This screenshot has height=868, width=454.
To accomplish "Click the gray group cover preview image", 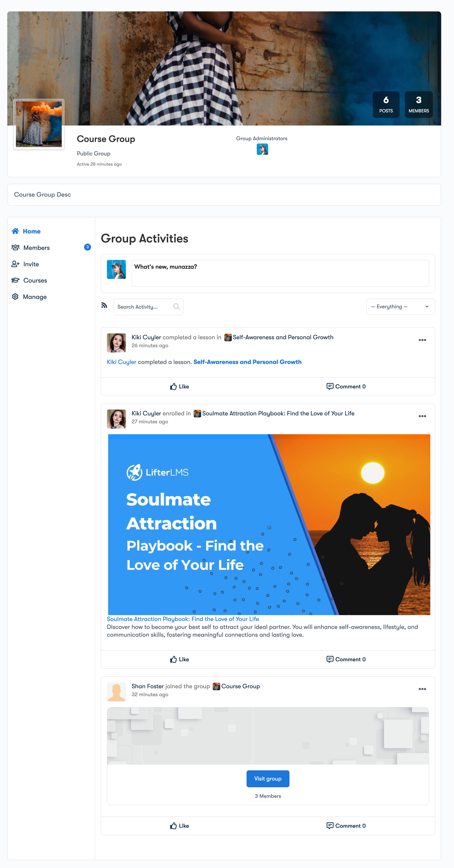I will pos(268,736).
